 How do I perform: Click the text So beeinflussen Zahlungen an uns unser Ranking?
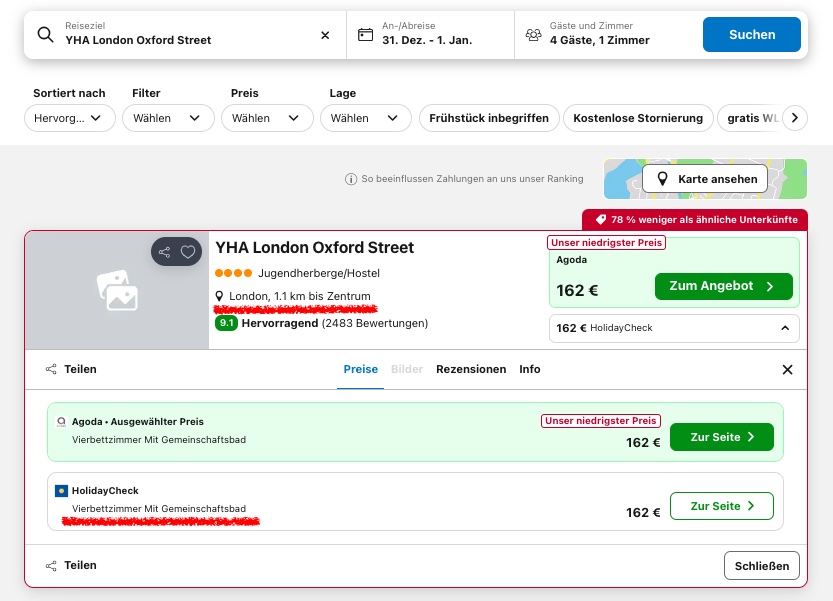tap(472, 179)
